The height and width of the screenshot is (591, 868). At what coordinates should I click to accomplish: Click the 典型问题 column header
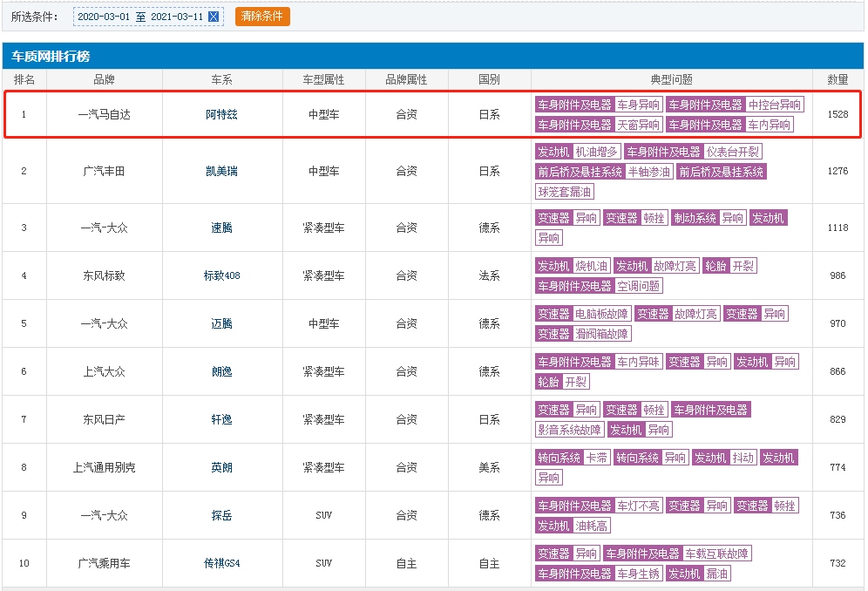point(672,80)
